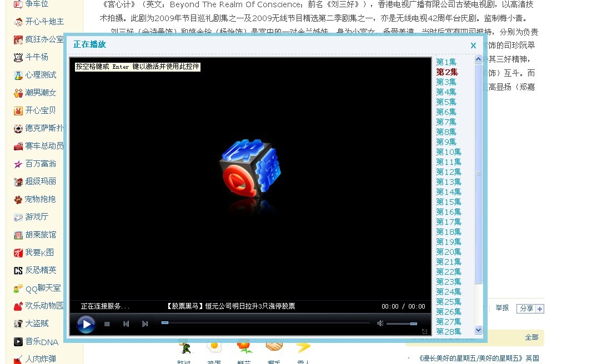Open 争车位 app link in sidebar
The height and width of the screenshot is (364, 602).
point(37,4)
